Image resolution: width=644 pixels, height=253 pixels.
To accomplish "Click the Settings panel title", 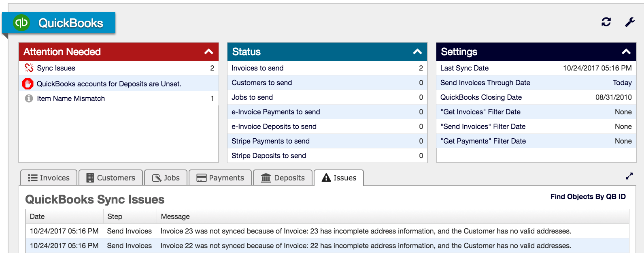I will pos(459,52).
